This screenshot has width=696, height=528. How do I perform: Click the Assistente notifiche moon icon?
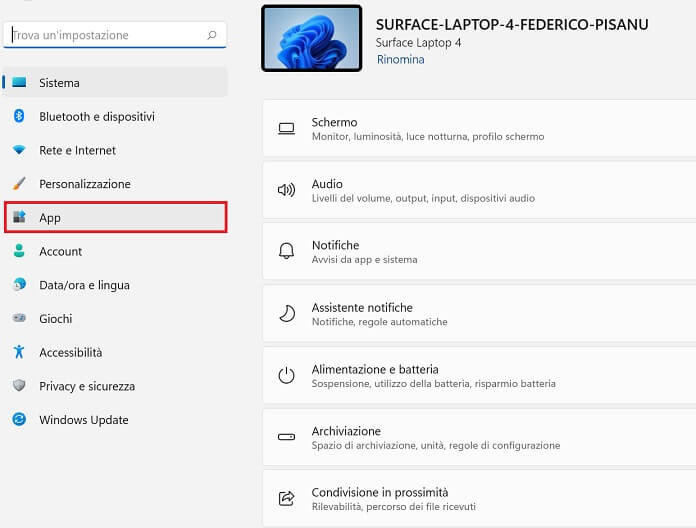click(x=287, y=313)
